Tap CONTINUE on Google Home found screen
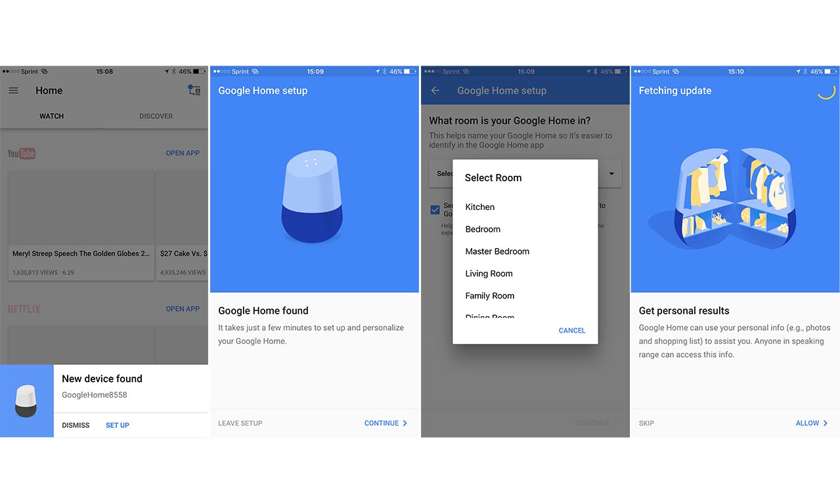The width and height of the screenshot is (840, 504). 386,423
